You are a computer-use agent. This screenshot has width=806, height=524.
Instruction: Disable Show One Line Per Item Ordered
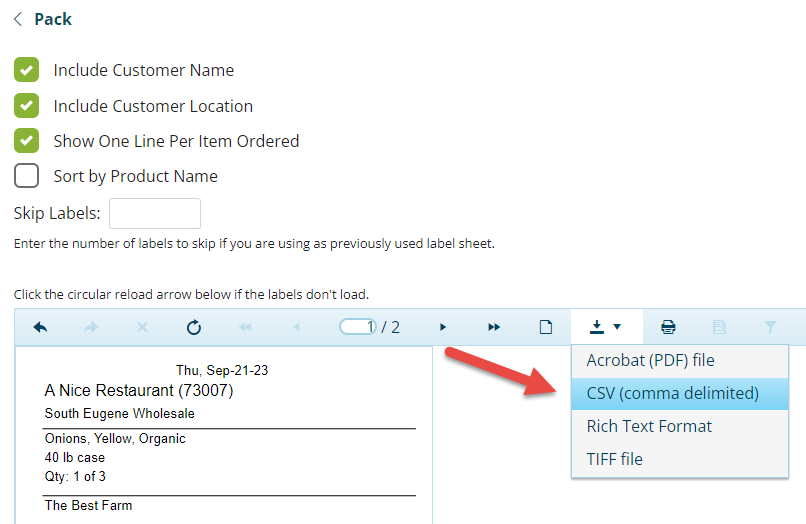point(27,141)
